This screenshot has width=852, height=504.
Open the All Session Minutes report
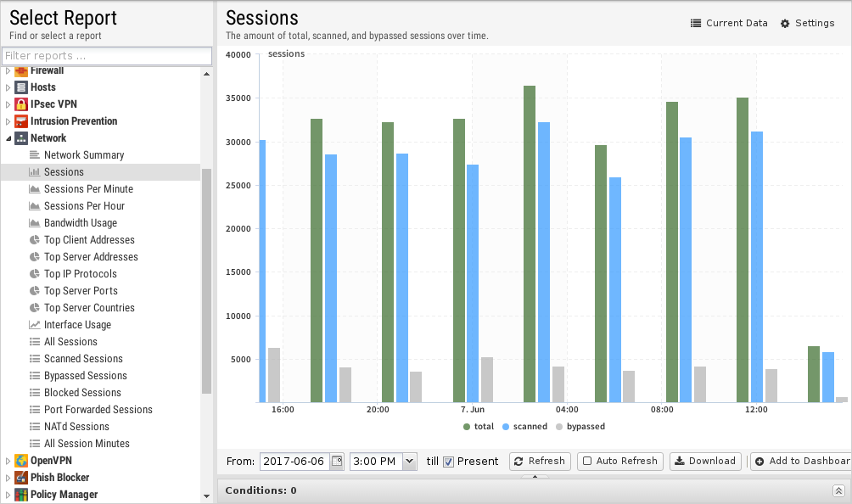(87, 444)
